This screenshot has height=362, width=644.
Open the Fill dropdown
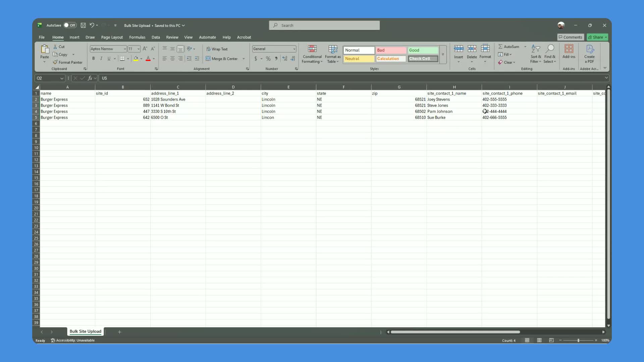(505, 54)
